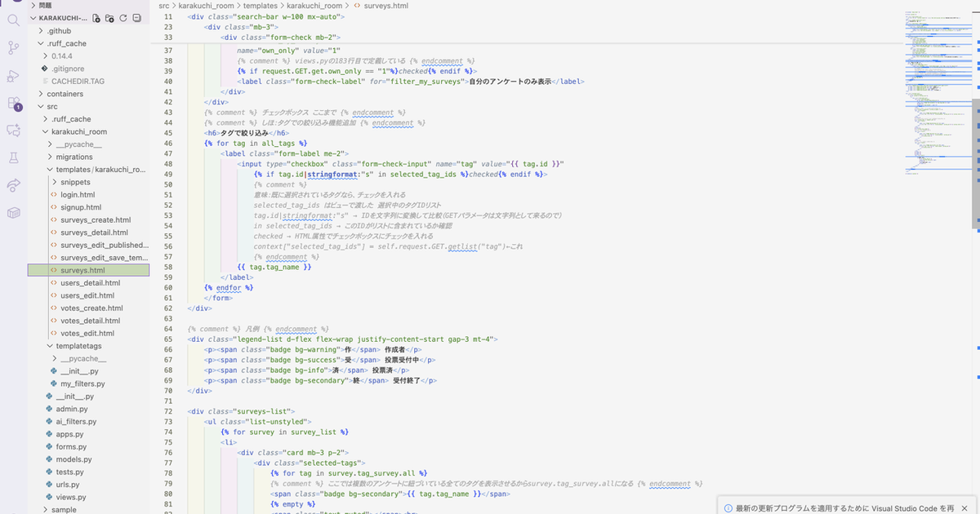Click the surveys.html breadcrumb

387,6
